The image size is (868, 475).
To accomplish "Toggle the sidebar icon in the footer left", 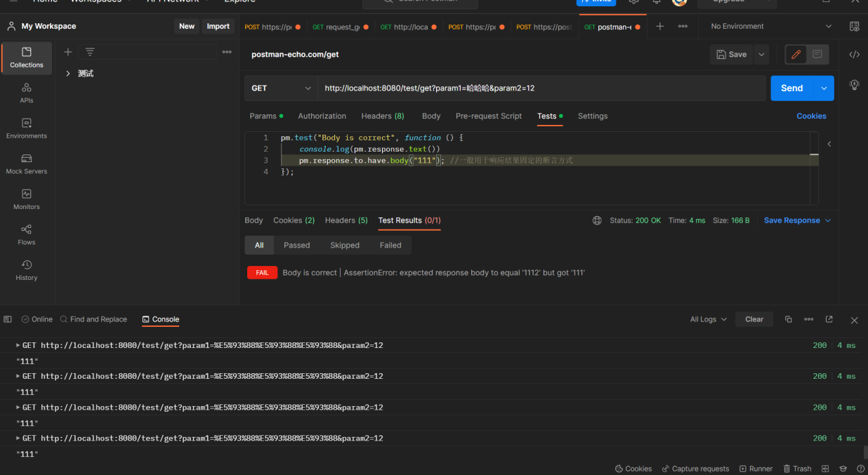I will pos(8,319).
